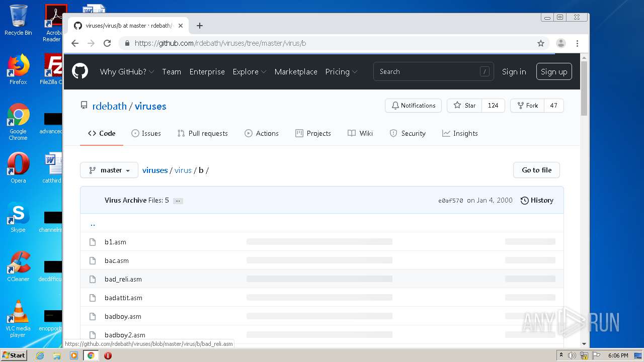Expand the Explore dropdown

pos(249,71)
